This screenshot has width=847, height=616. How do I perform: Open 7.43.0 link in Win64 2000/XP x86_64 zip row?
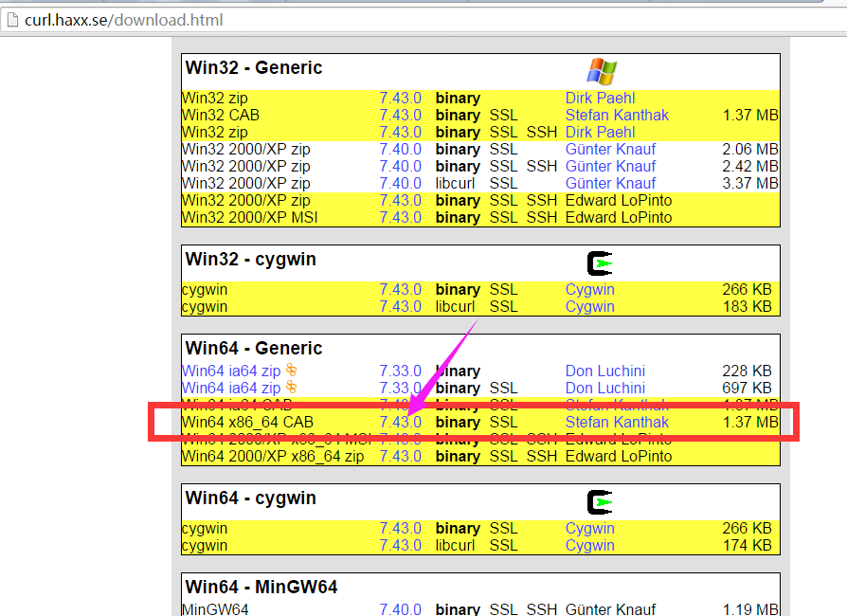pyautogui.click(x=400, y=457)
